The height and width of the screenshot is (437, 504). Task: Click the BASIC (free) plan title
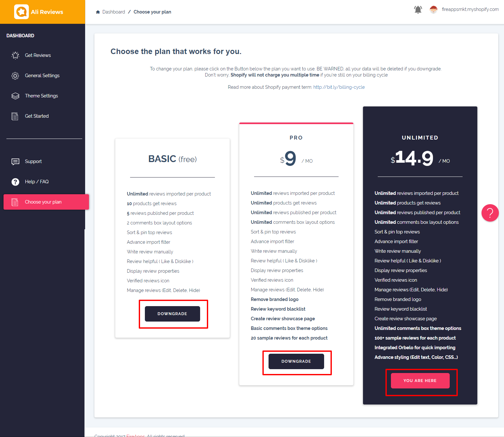[172, 159]
